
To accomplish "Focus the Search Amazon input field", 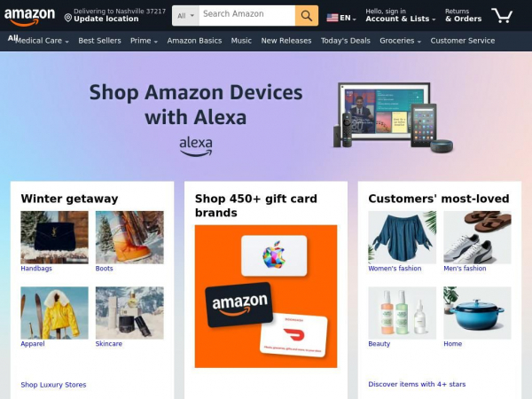I will (x=247, y=16).
